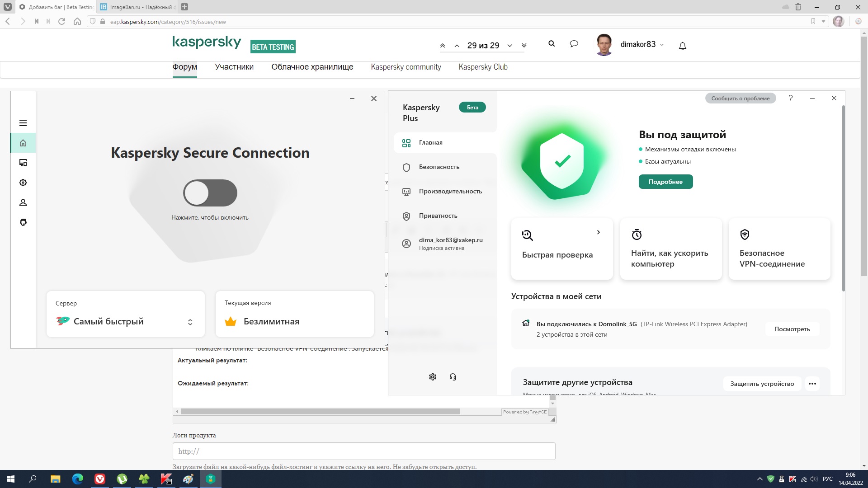Open Главная section in Kaspersky Plus

tap(445, 143)
